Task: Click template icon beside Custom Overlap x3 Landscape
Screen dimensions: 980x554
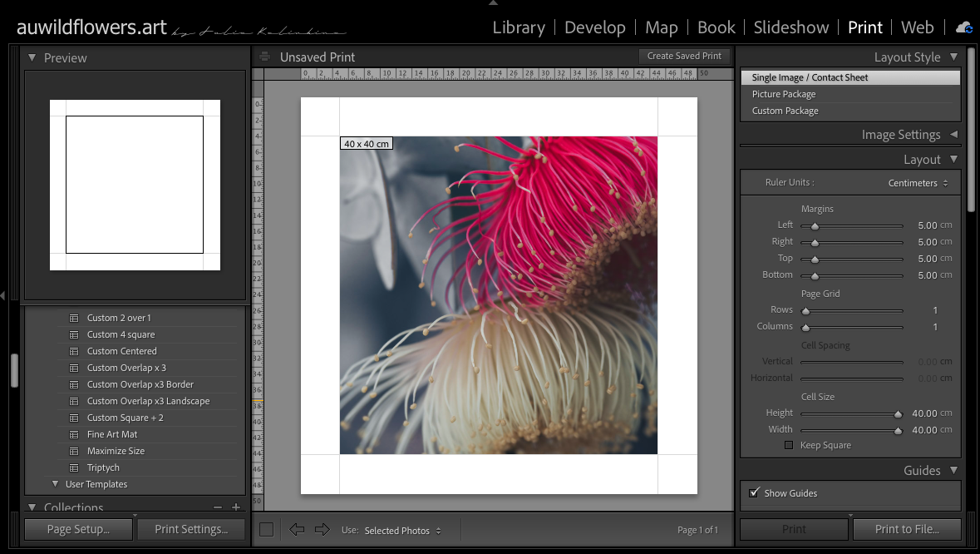Action: (74, 401)
